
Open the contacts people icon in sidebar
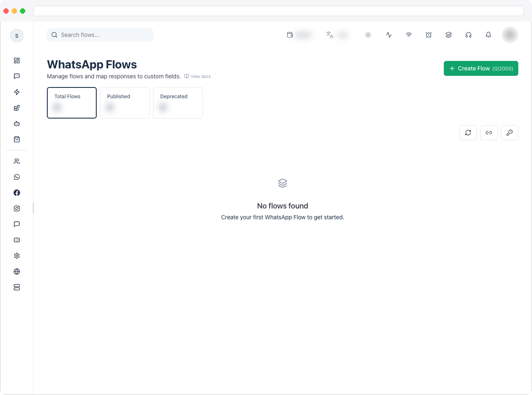point(17,161)
